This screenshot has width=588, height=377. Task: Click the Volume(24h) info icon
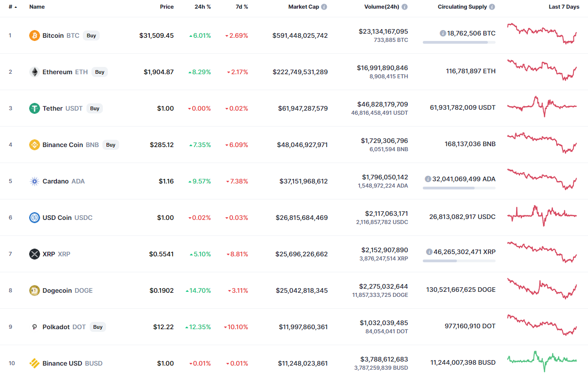point(405,7)
